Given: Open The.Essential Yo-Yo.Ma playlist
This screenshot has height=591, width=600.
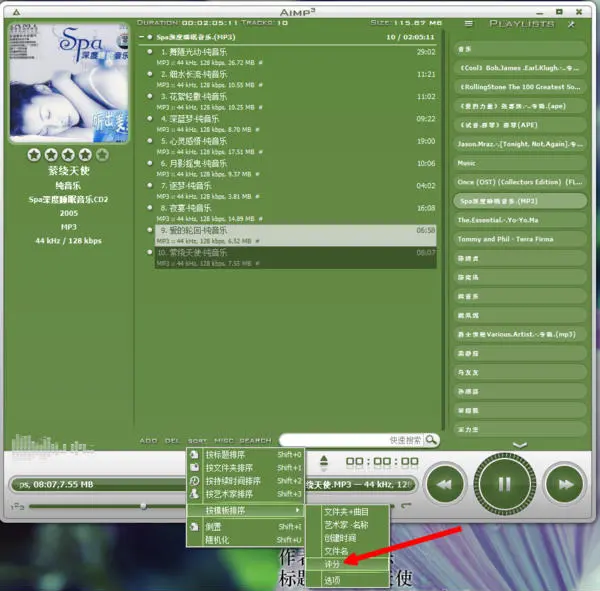Looking at the screenshot, I should click(520, 220).
